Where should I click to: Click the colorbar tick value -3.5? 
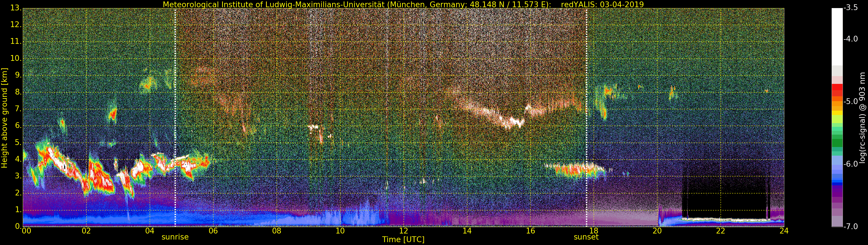pos(851,8)
